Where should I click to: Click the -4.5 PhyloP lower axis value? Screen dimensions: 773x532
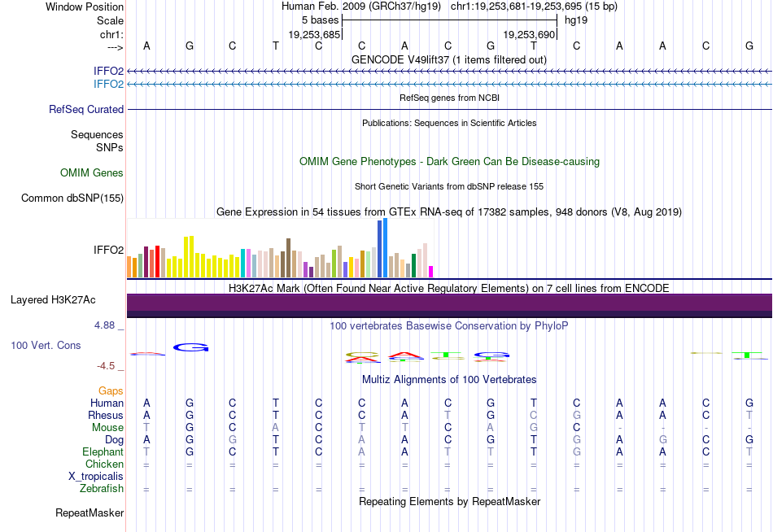pyautogui.click(x=106, y=366)
